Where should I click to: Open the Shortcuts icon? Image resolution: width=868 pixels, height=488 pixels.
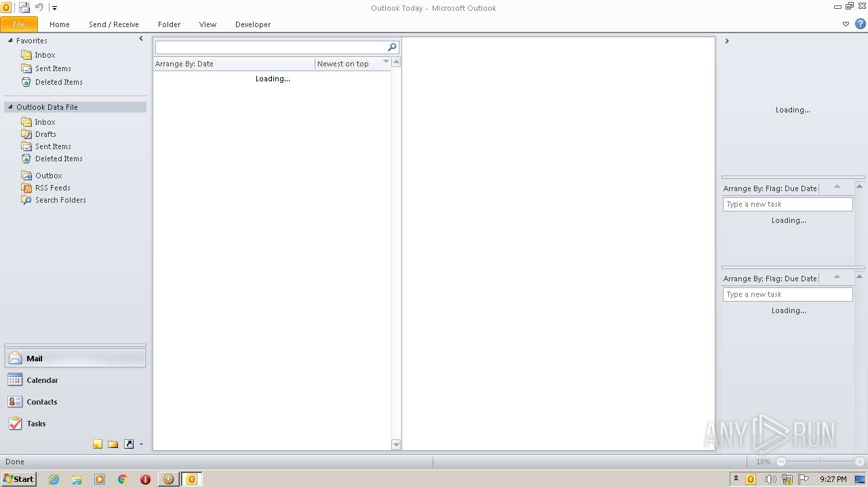(129, 445)
